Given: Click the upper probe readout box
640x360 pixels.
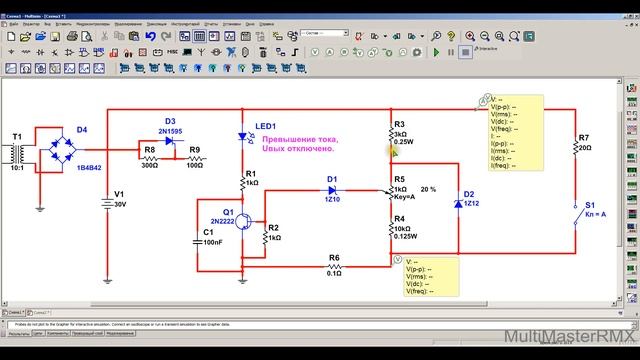Looking at the screenshot, I should pos(516,133).
